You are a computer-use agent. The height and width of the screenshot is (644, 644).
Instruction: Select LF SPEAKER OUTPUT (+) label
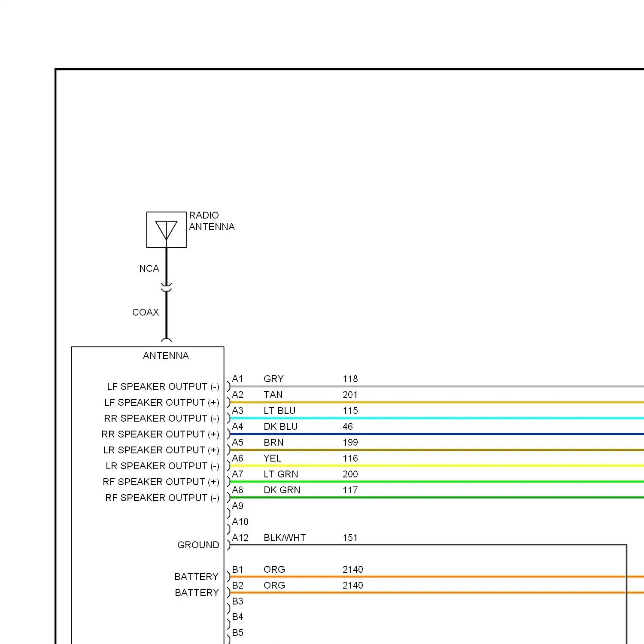pyautogui.click(x=162, y=403)
